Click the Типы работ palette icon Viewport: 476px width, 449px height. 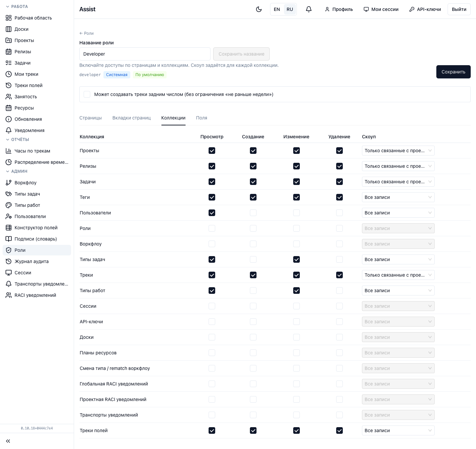click(9, 205)
